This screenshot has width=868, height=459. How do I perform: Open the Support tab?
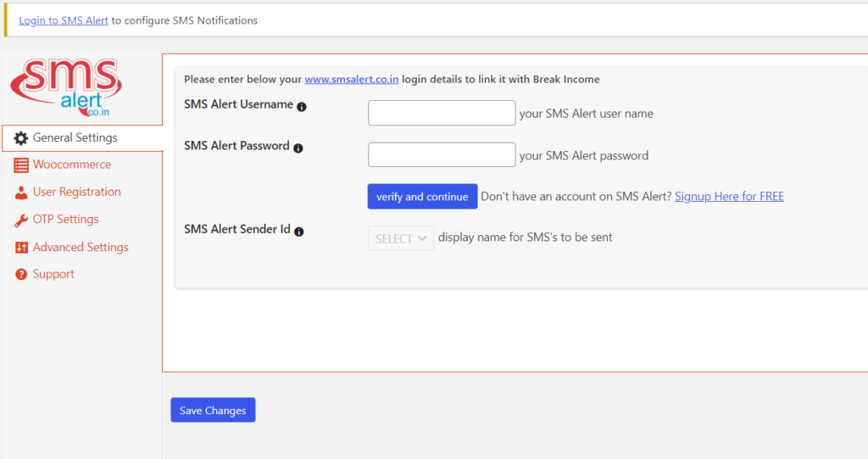click(x=53, y=274)
